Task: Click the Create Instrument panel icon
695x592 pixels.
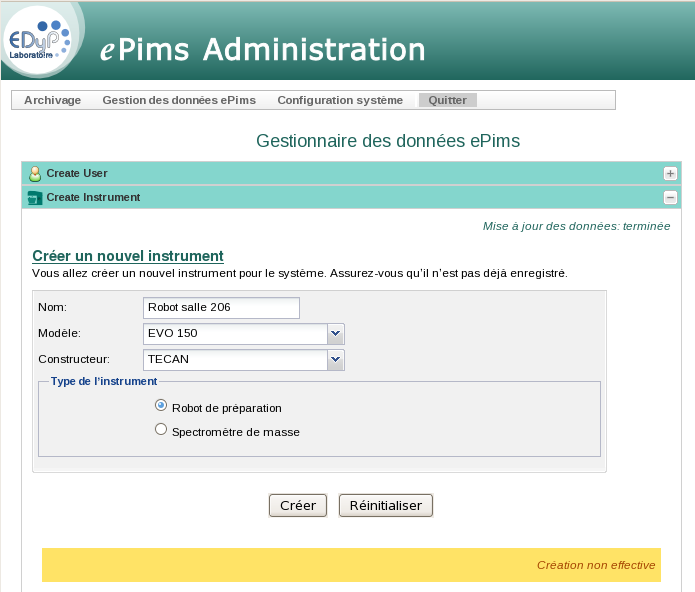Action: tap(35, 198)
